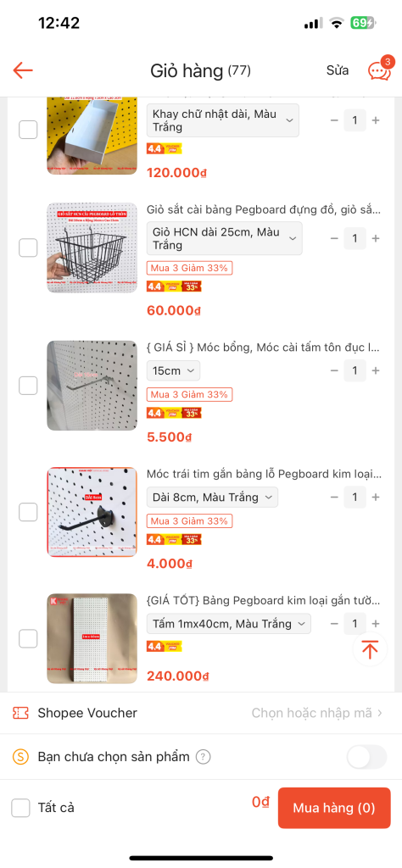Open the chat messages icon

click(379, 70)
